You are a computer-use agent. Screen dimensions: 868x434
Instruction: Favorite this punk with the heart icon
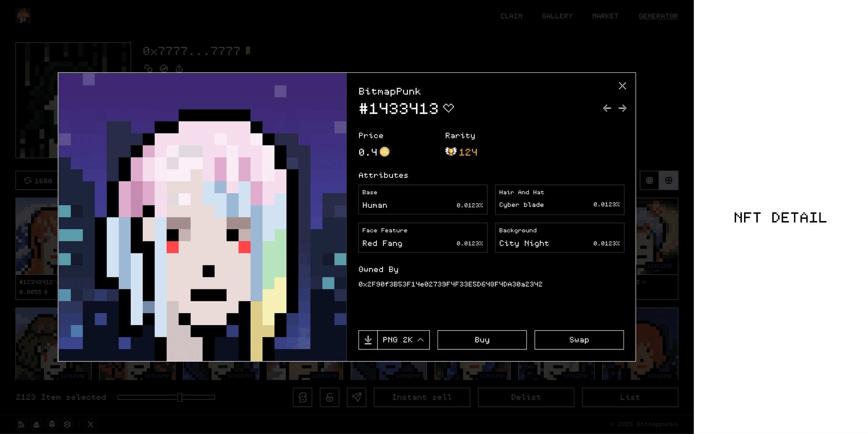448,108
